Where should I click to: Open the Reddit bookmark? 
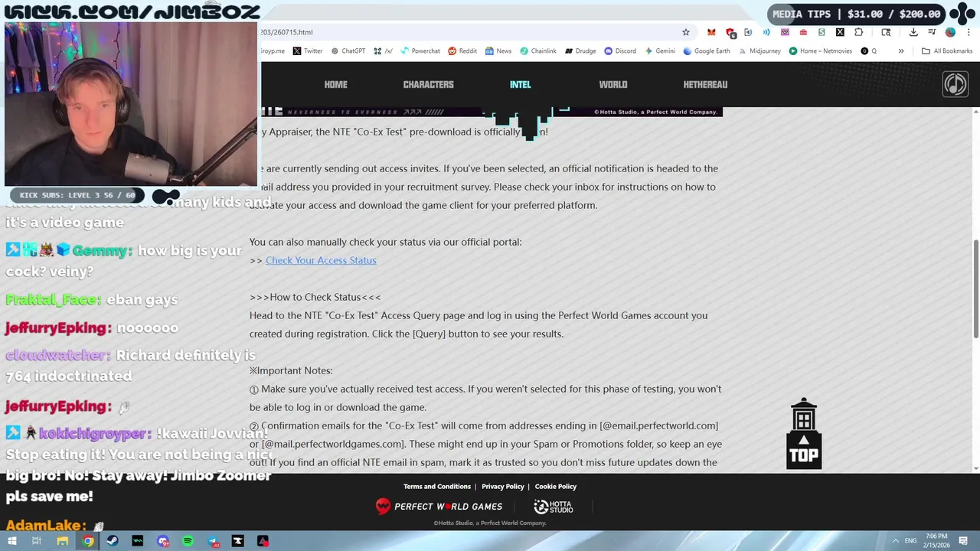(x=462, y=51)
